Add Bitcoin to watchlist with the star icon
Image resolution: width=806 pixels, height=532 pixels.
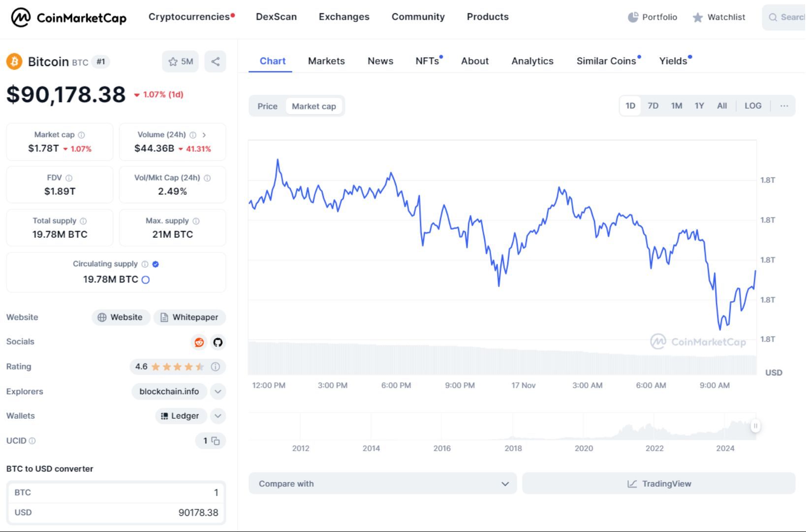173,62
